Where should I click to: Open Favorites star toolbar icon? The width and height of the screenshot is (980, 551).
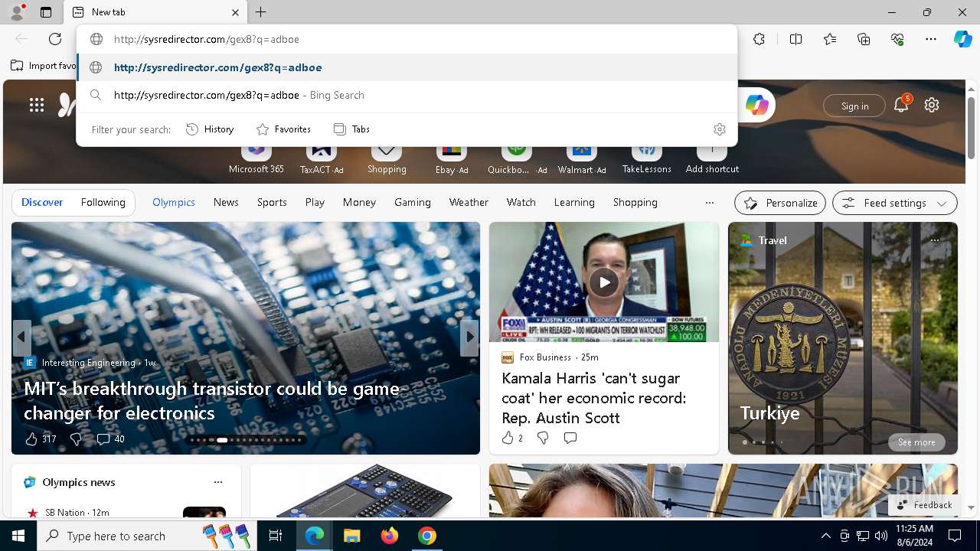pos(830,39)
